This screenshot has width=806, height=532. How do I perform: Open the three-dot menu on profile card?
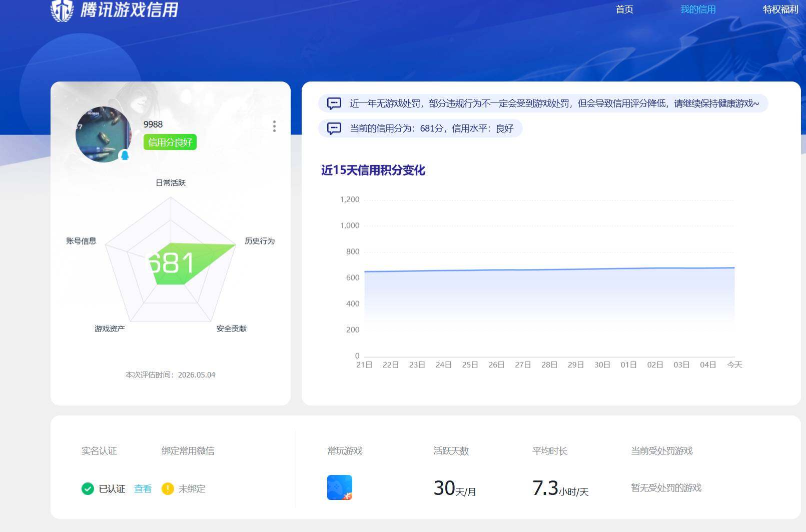point(274,126)
